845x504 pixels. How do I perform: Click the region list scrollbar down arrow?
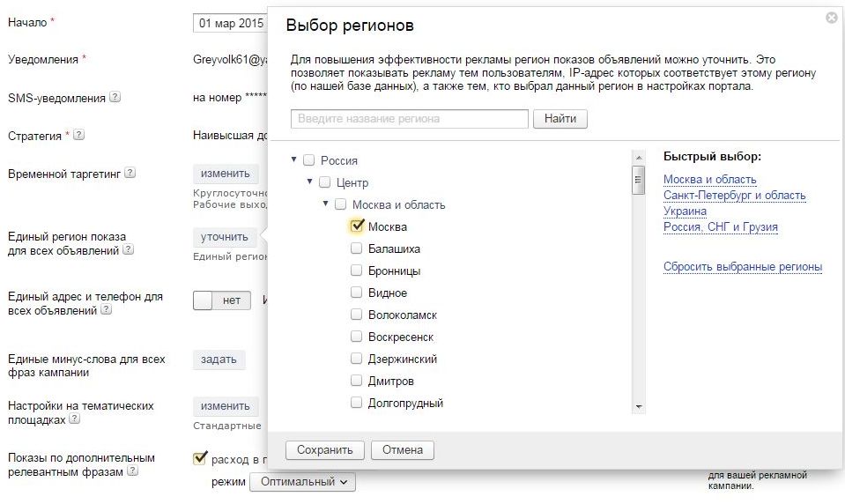click(x=639, y=407)
